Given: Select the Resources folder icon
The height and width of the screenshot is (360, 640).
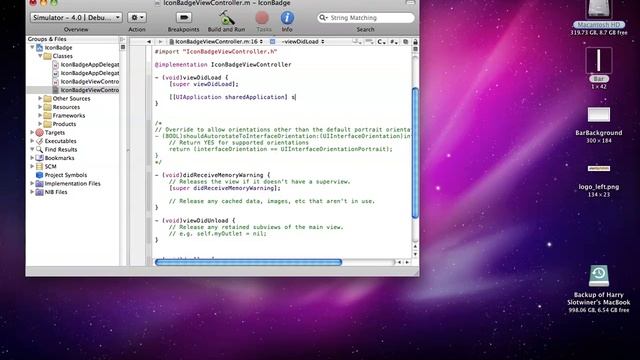Looking at the screenshot, I should 47,107.
